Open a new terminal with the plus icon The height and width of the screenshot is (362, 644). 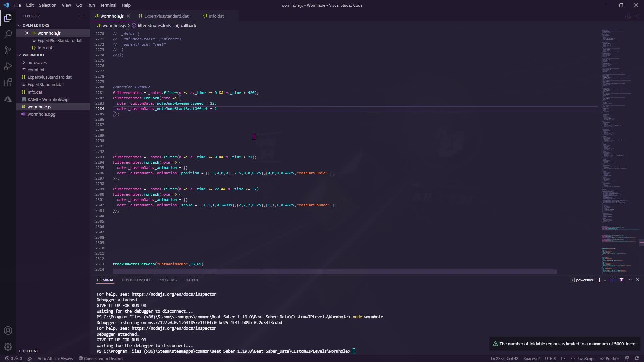point(599,280)
